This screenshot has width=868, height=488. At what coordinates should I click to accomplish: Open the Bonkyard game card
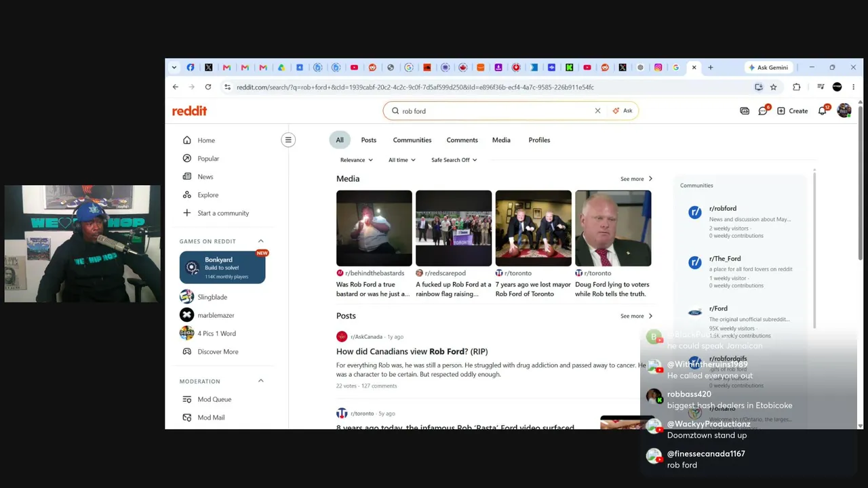click(x=222, y=267)
